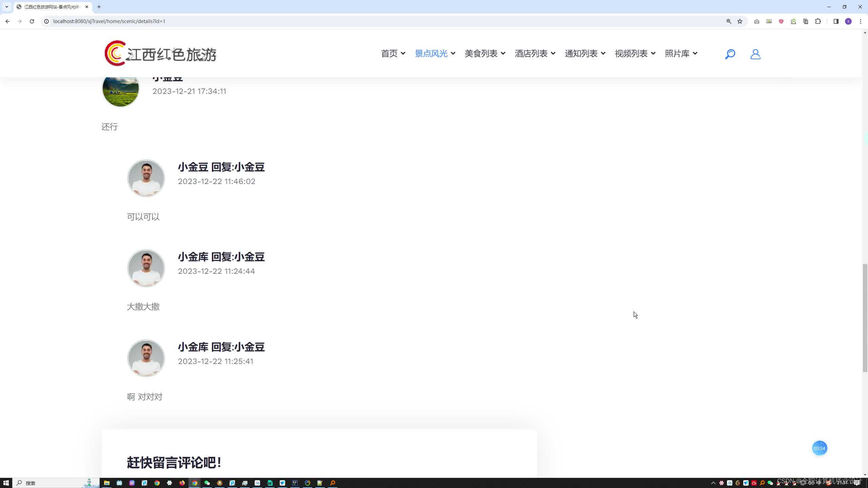Open the 视频列表 menu item

635,54
